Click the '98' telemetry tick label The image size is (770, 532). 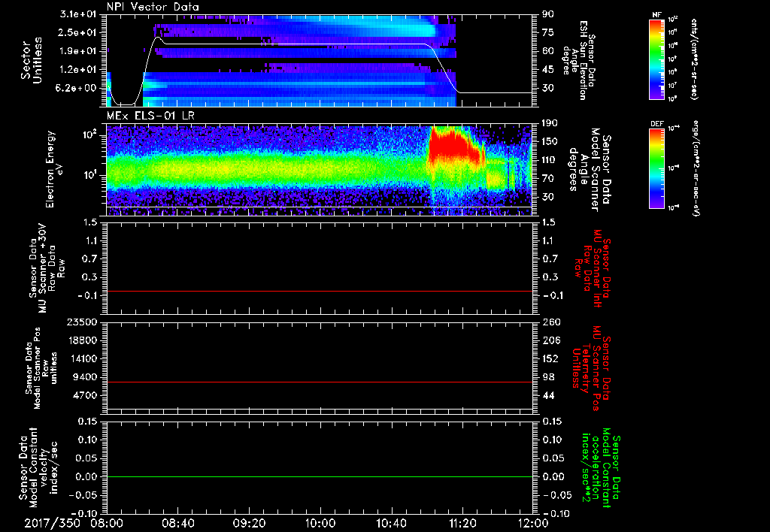click(x=548, y=377)
